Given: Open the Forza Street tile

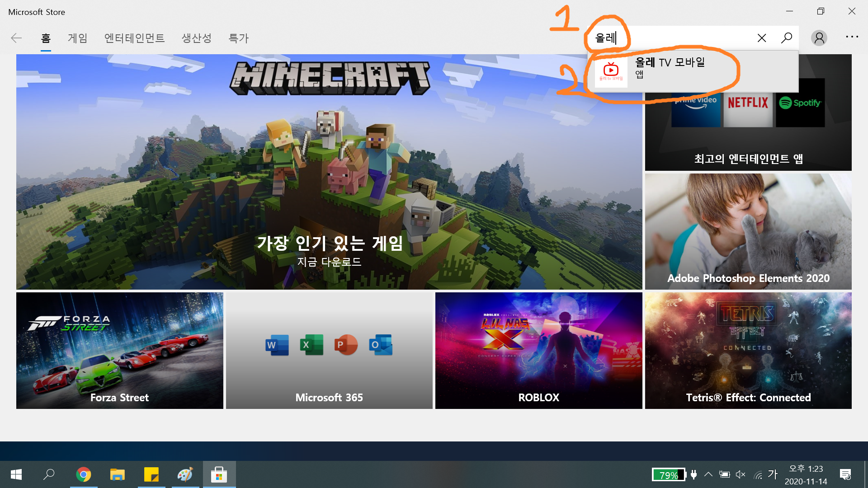Looking at the screenshot, I should (x=120, y=351).
